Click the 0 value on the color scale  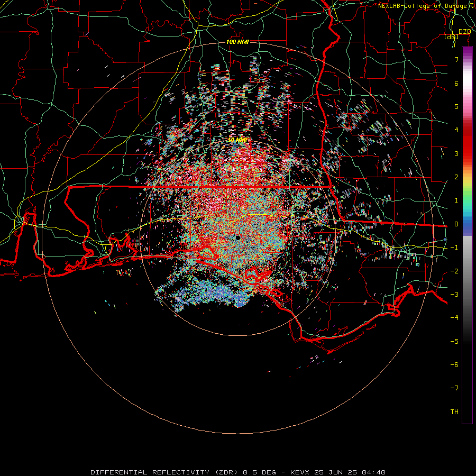point(456,224)
